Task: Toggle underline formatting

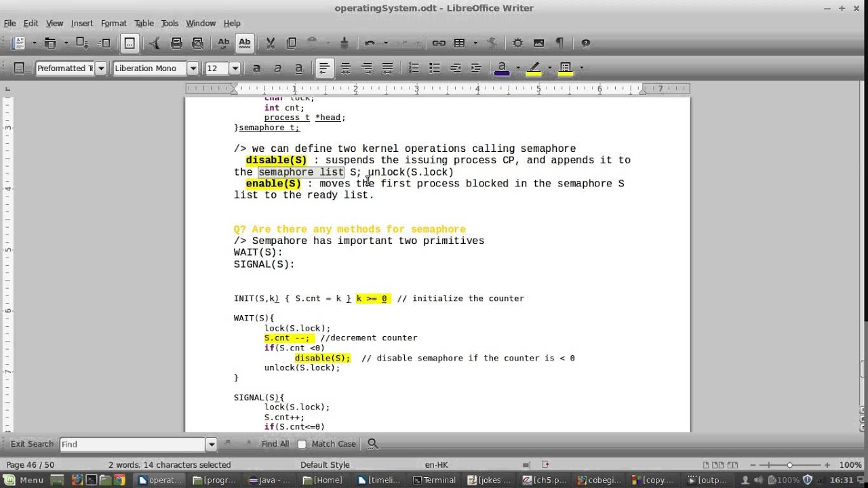Action: coord(298,68)
